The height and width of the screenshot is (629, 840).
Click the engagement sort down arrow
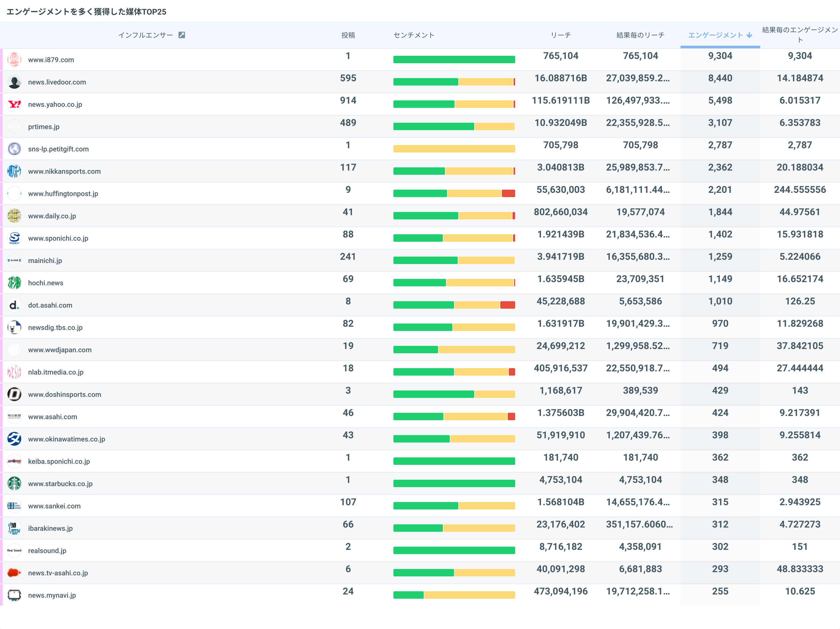click(749, 35)
